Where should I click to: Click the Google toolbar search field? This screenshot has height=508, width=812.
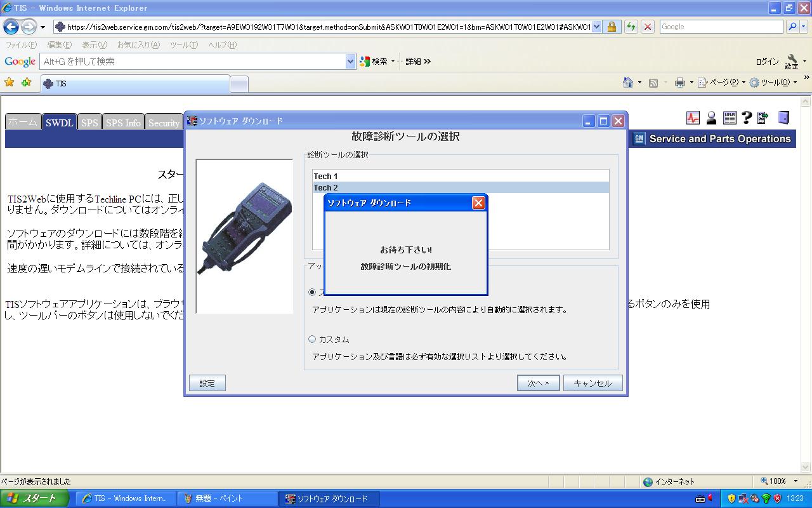193,62
